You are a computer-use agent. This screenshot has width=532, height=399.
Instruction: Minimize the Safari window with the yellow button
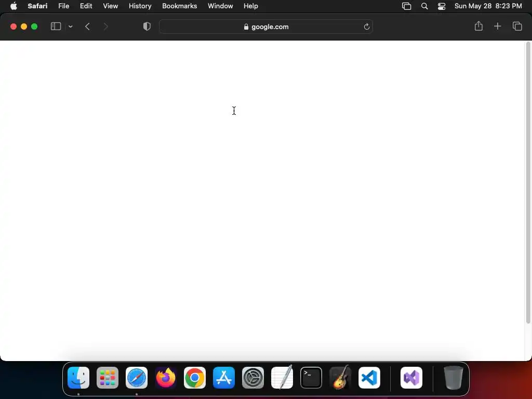click(x=24, y=26)
